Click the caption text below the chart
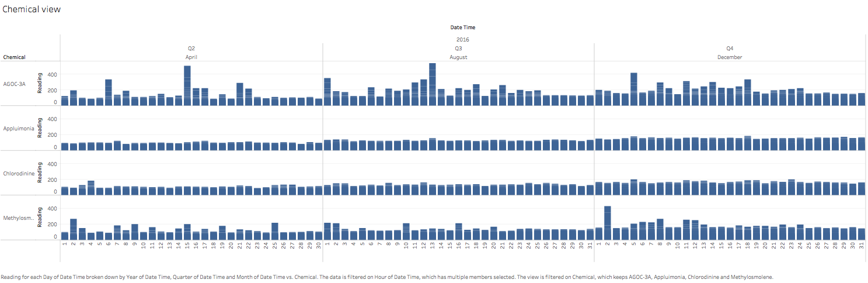The width and height of the screenshot is (868, 283). (387, 277)
